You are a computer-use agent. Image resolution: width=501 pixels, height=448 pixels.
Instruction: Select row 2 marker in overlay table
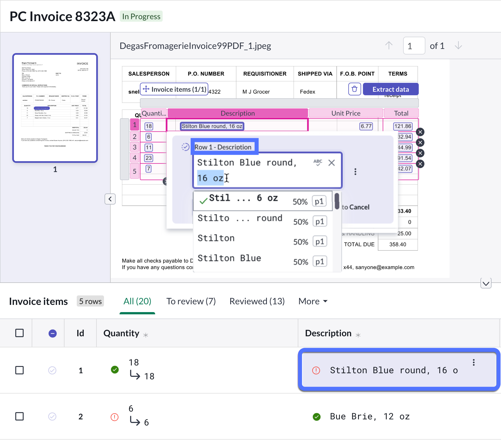coord(135,136)
